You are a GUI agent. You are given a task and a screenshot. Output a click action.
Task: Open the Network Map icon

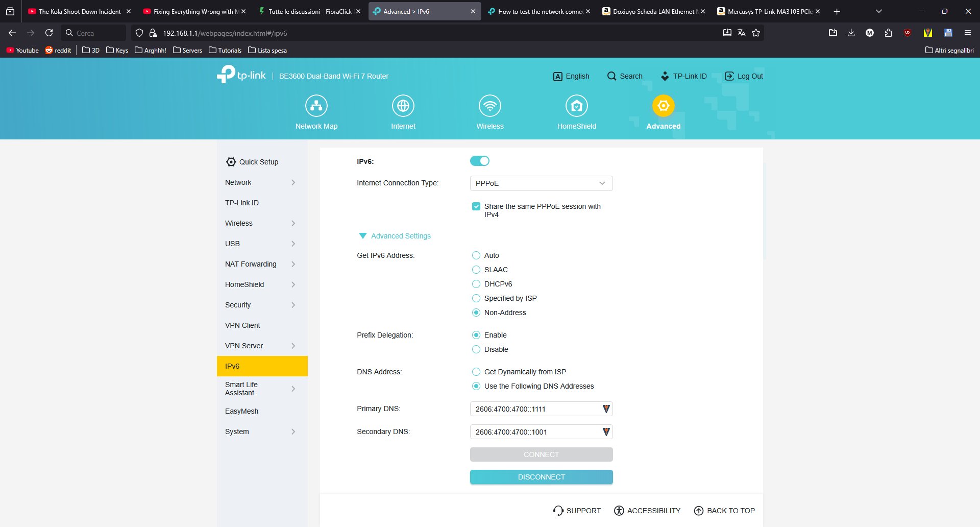(316, 106)
